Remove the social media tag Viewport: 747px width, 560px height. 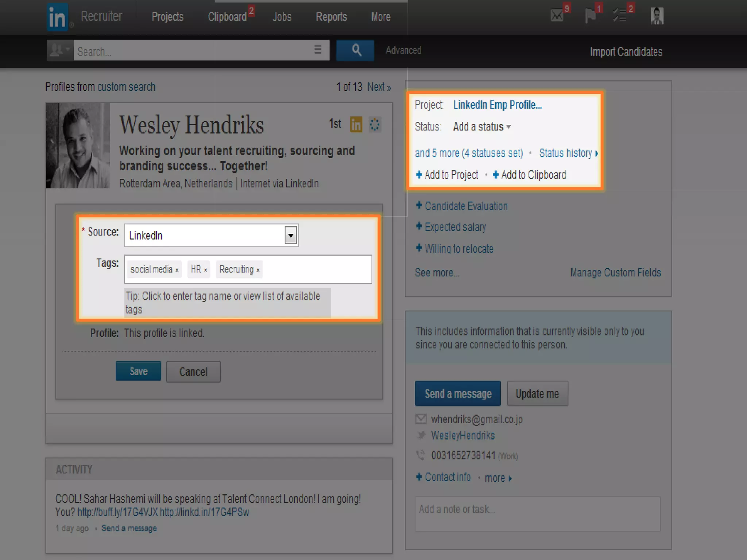click(x=177, y=270)
